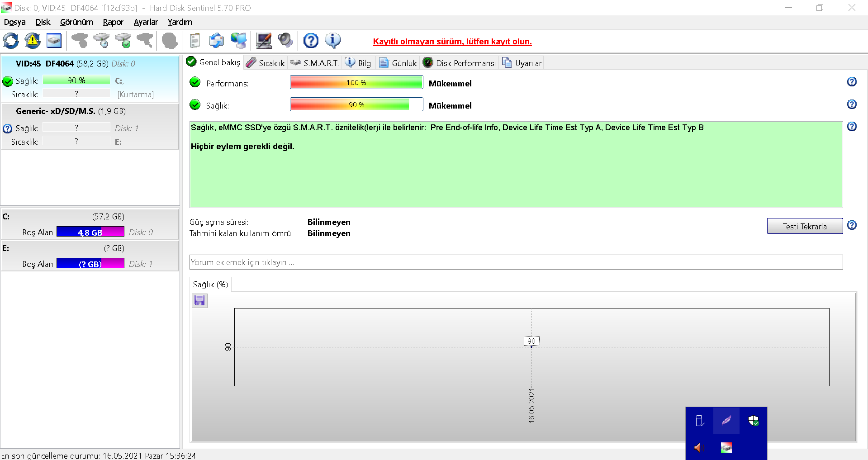
Task: Click the disk drive panel toolbar icon
Action: click(x=54, y=41)
